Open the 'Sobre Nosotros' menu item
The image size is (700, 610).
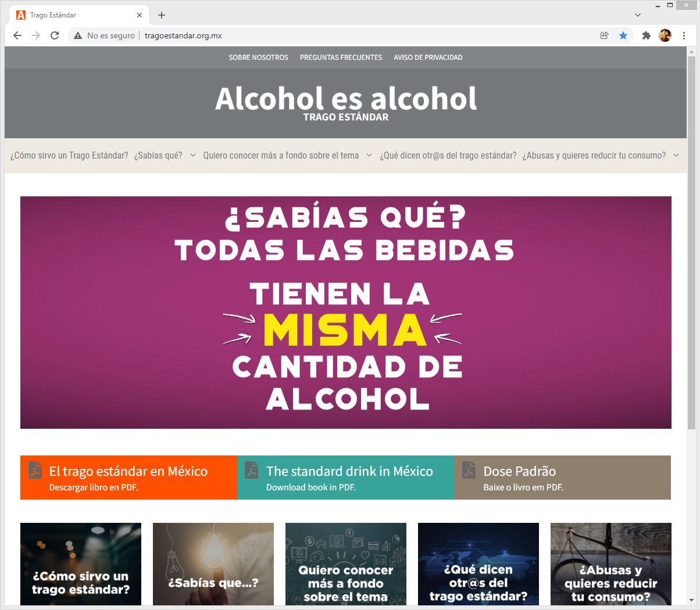(258, 58)
